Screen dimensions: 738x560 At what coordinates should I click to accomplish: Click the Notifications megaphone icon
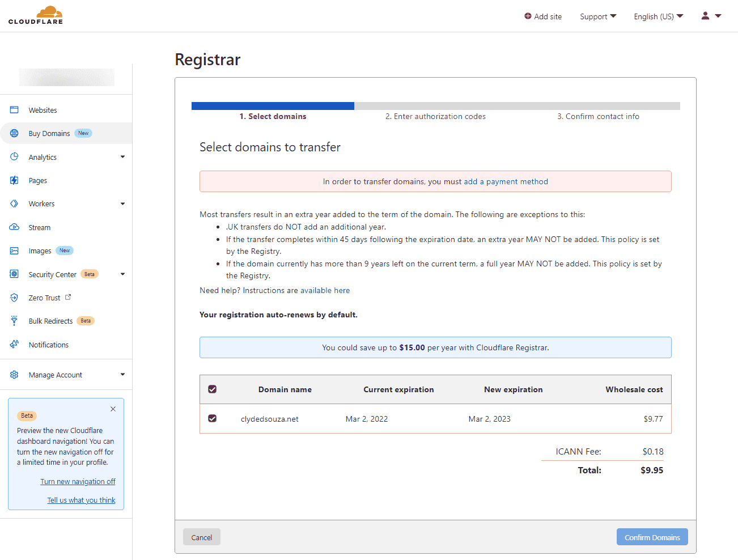[14, 345]
